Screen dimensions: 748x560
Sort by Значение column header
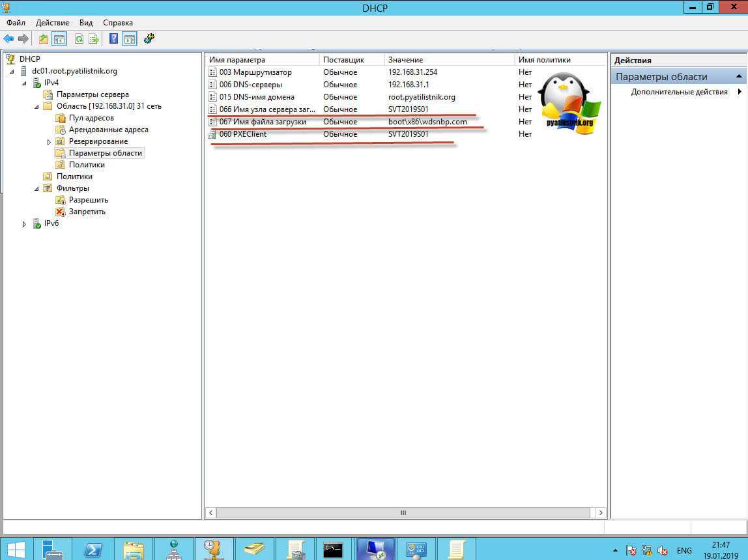450,60
